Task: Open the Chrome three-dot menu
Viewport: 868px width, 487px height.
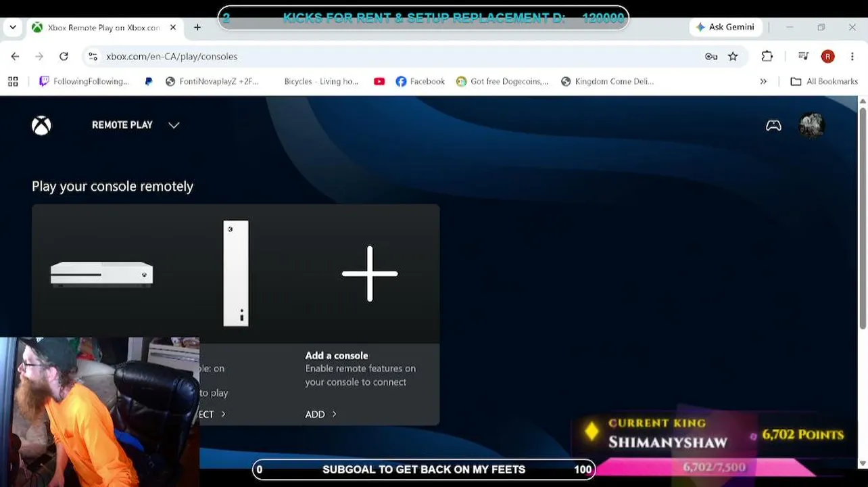Action: [852, 57]
